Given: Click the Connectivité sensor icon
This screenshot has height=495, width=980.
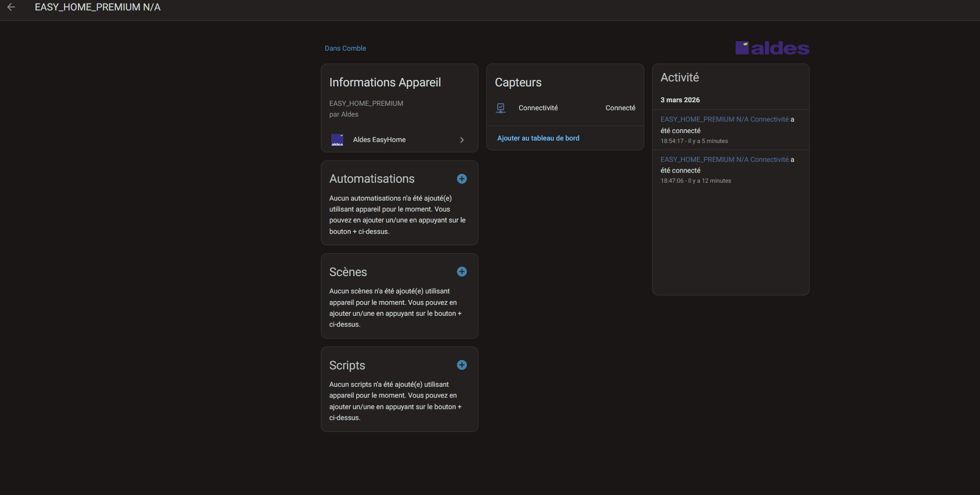Looking at the screenshot, I should tap(501, 108).
